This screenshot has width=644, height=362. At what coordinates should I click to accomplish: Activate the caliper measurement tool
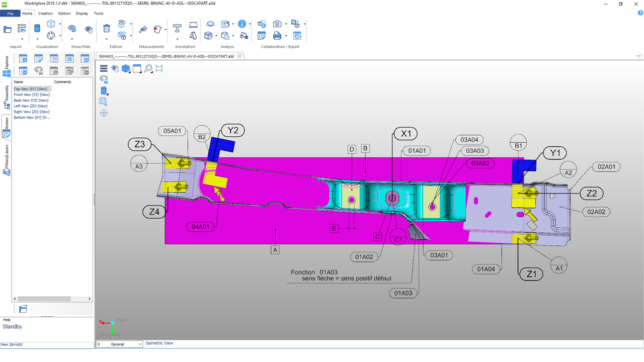[x=143, y=29]
